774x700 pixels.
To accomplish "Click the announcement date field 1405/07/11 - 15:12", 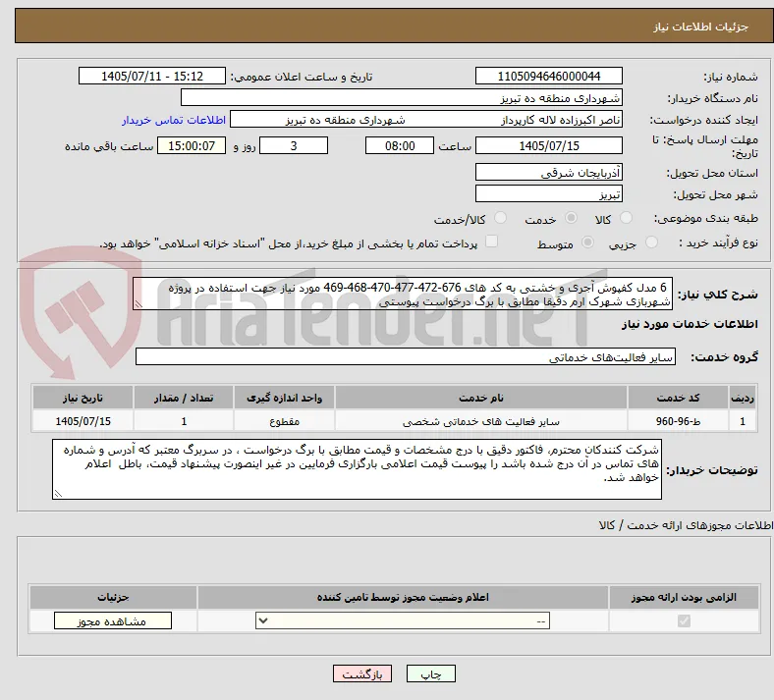I will point(152,77).
